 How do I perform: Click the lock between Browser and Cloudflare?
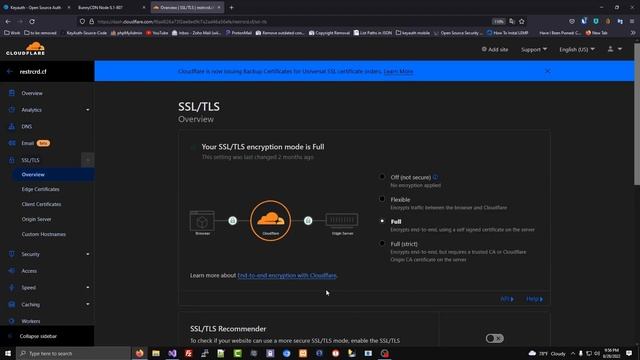(233, 221)
